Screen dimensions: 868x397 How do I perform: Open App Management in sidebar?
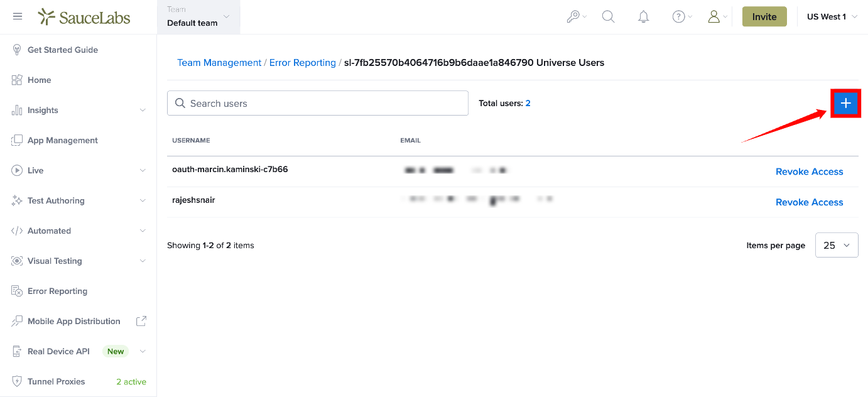[63, 141]
